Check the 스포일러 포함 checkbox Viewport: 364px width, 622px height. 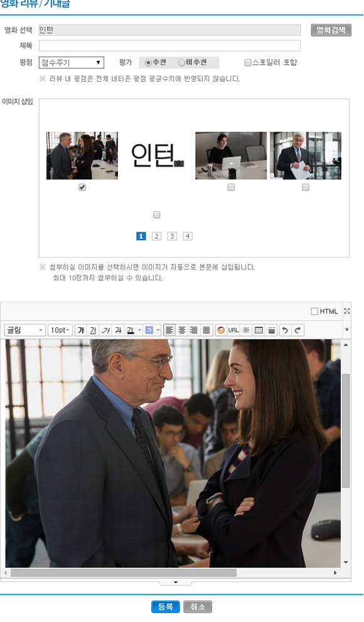click(247, 63)
